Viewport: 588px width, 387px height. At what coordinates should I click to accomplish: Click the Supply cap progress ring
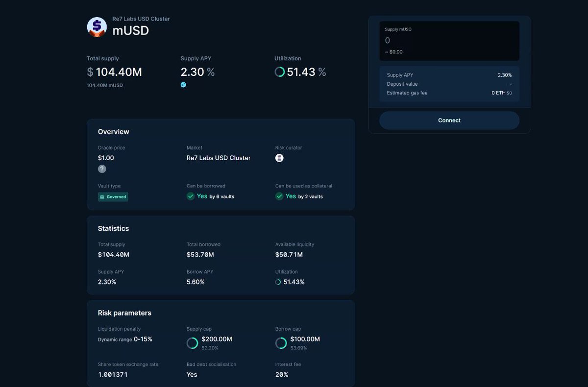(x=193, y=343)
